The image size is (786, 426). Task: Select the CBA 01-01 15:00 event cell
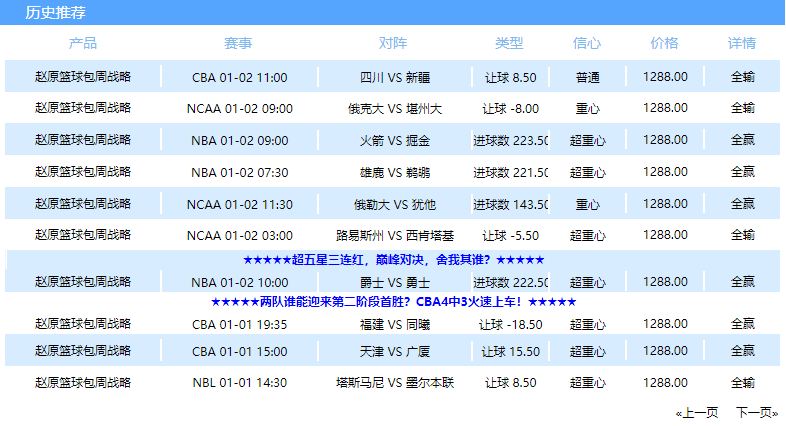coord(240,352)
